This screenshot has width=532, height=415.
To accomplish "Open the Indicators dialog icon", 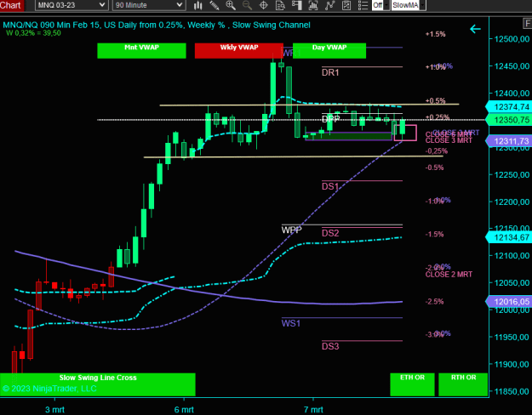I will pyautogui.click(x=329, y=5).
